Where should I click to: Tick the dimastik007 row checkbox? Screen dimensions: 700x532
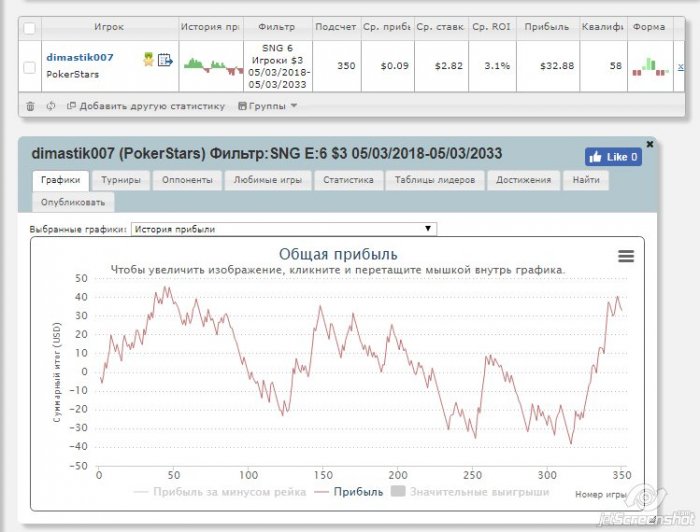coord(29,67)
